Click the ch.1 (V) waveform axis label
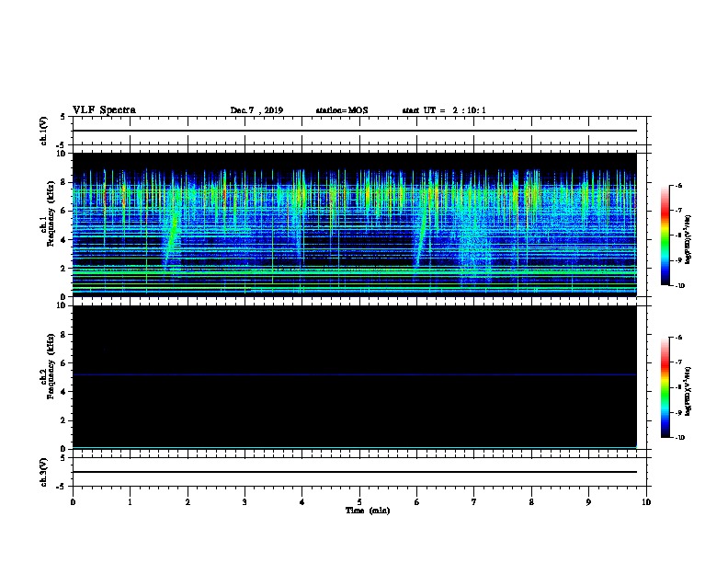Viewport: 728px width, 563px height. tap(44, 131)
